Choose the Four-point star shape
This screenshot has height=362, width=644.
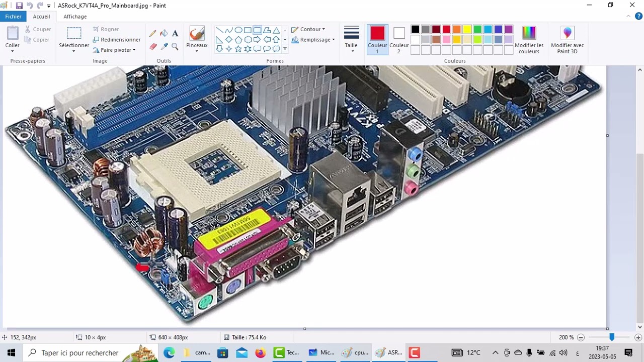pyautogui.click(x=229, y=49)
